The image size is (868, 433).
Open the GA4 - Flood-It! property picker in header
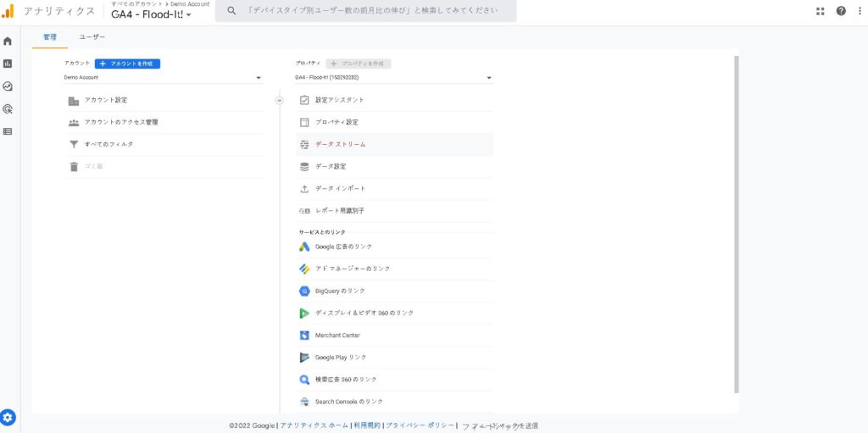click(151, 14)
